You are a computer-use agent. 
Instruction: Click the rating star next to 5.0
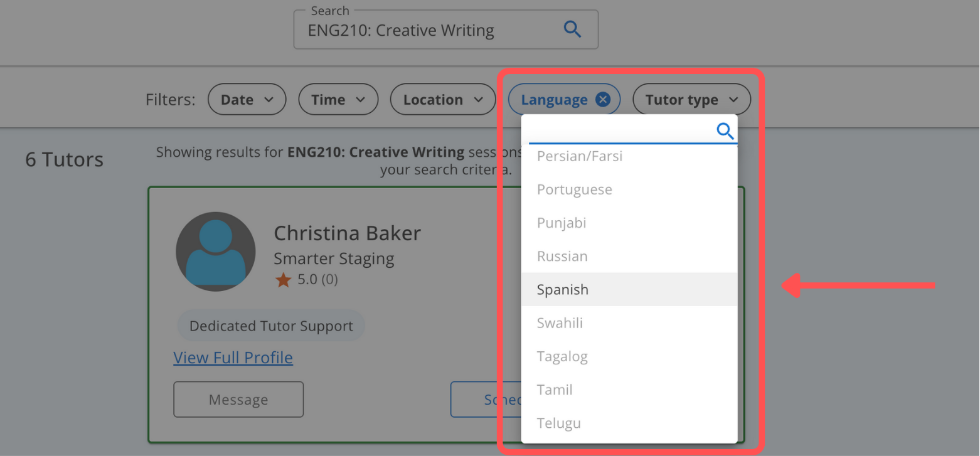click(x=284, y=280)
